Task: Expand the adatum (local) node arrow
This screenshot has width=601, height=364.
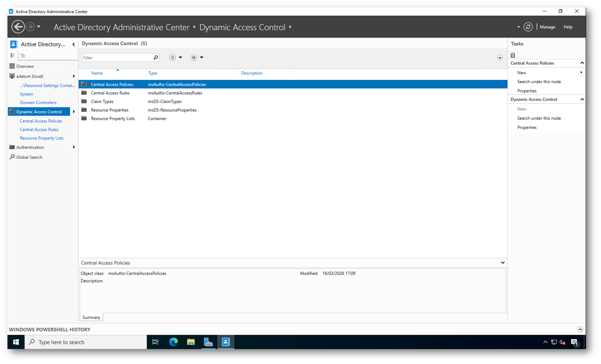Action: point(74,76)
